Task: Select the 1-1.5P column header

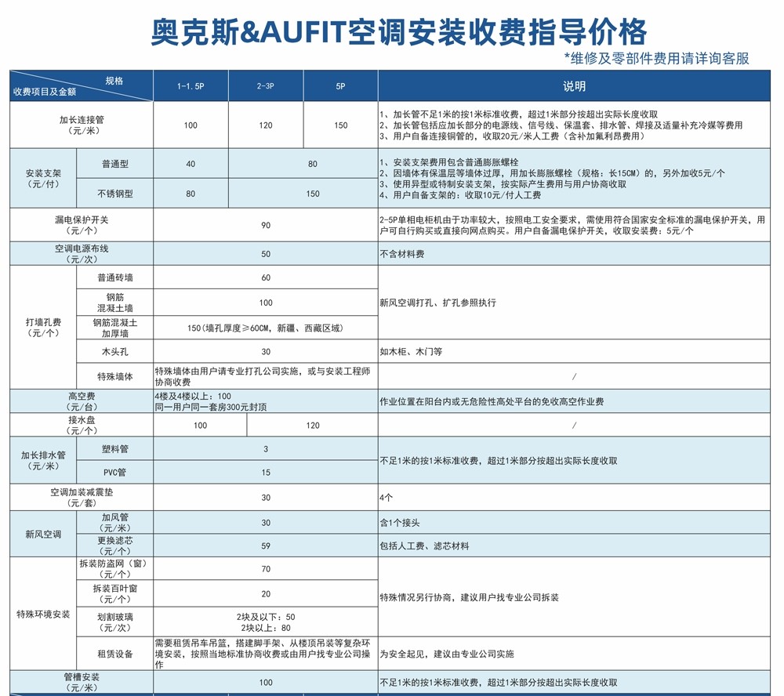Action: (191, 86)
